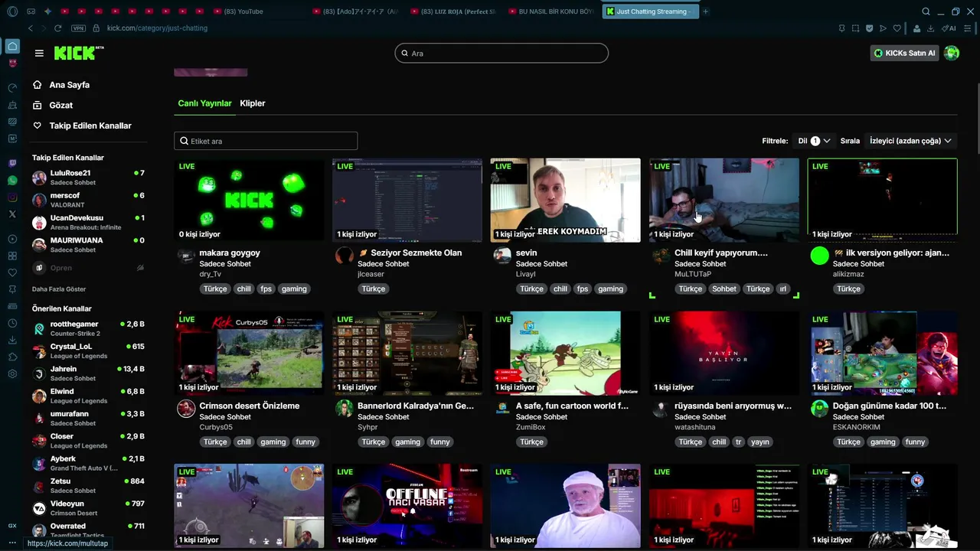Click the AI button in browser toolbar
The height and width of the screenshot is (551, 980).
pos(949,28)
